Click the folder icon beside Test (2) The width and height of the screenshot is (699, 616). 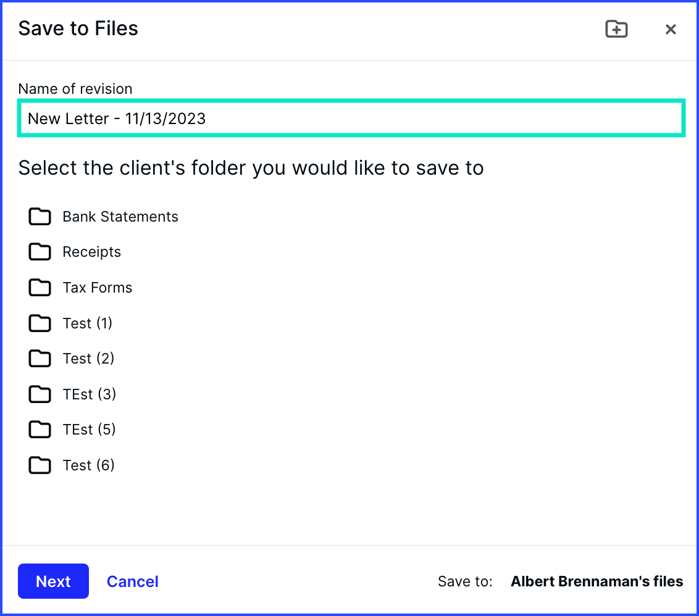click(x=40, y=359)
